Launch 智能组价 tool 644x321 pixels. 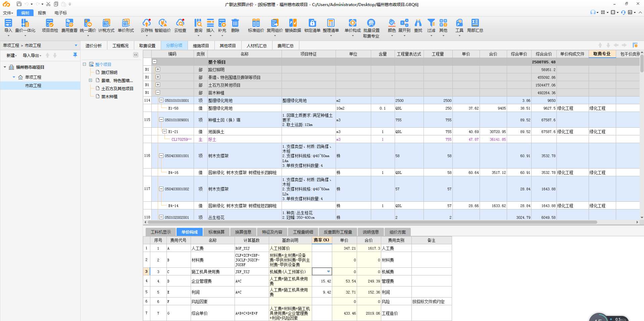[163, 26]
